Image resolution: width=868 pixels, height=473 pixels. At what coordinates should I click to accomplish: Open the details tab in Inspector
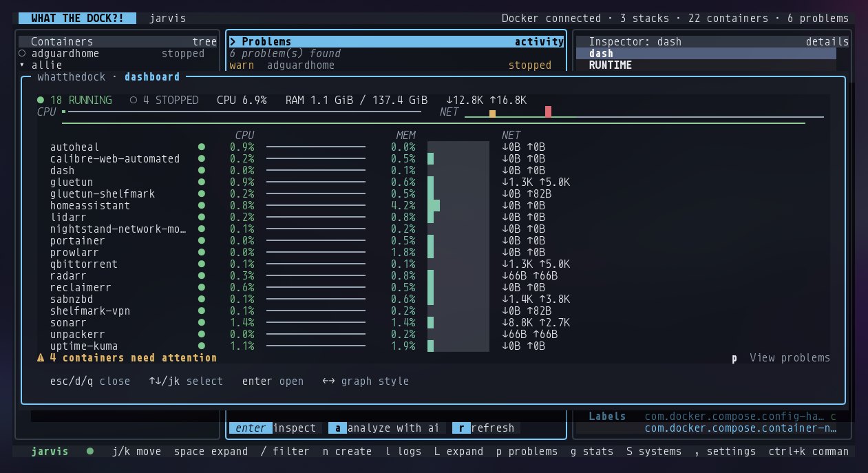point(827,42)
